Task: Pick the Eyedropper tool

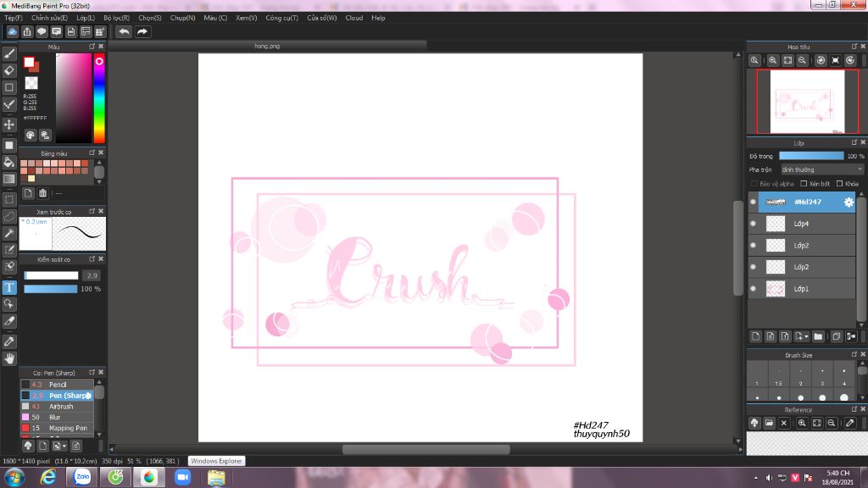Action: coord(9,341)
